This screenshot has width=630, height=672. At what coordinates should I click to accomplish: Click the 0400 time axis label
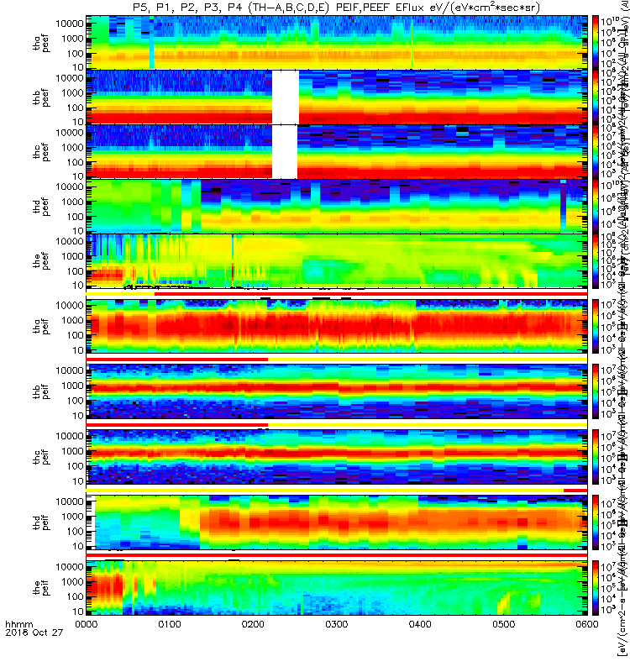(420, 624)
